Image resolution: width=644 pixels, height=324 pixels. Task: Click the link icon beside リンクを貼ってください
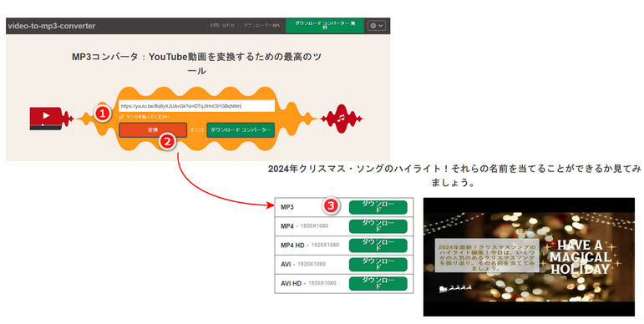click(x=122, y=117)
